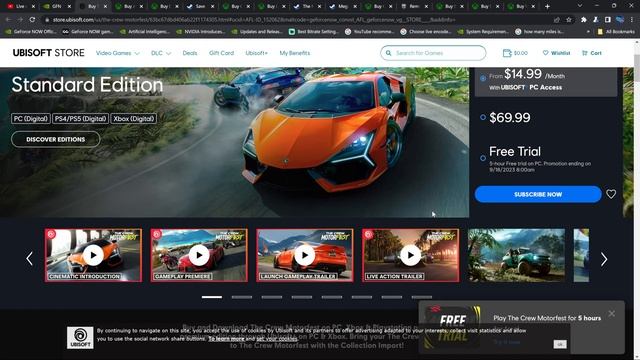Image resolution: width=640 pixels, height=360 pixels.
Task: Share this page icon in address bar
Action: click(x=556, y=20)
